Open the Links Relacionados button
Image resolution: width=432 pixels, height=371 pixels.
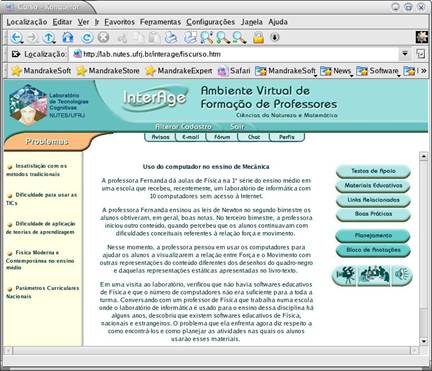373,200
